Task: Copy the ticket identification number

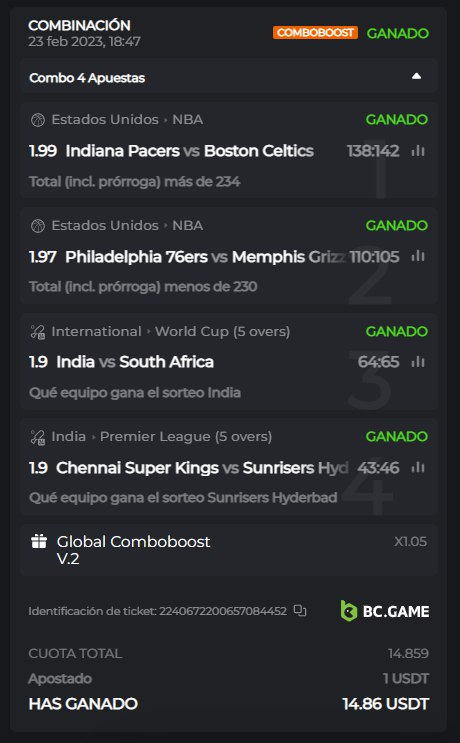Action: [300, 611]
